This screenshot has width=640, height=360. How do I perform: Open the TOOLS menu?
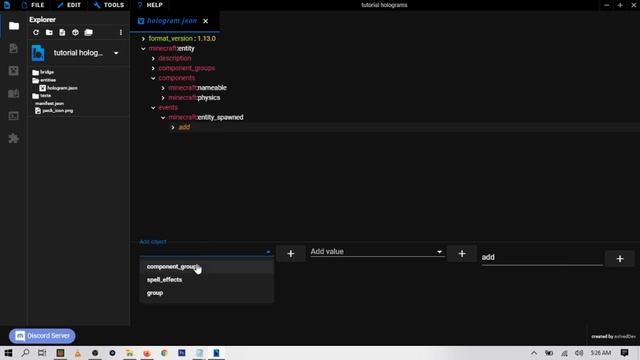pyautogui.click(x=109, y=5)
